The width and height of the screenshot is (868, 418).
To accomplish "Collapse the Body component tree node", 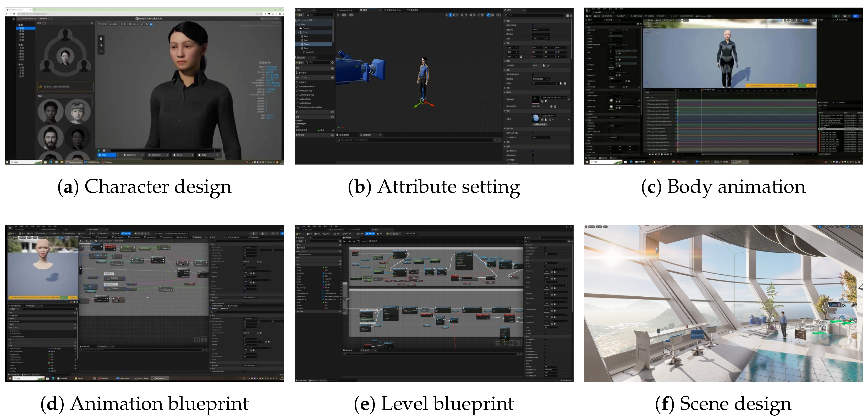I will pos(299,32).
